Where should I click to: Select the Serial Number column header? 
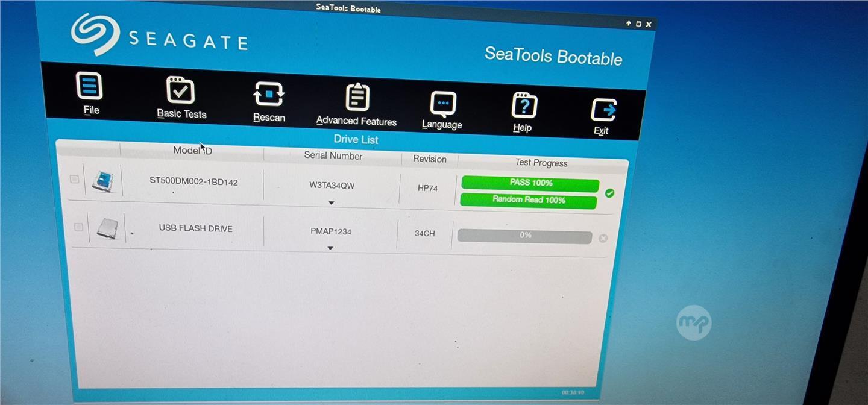333,155
